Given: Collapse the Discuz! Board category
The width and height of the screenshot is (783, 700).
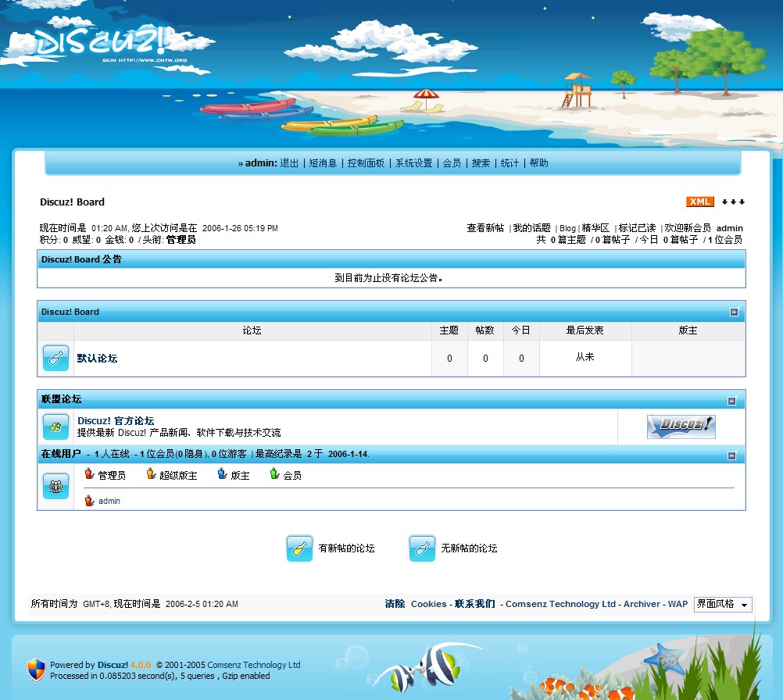Looking at the screenshot, I should coord(734,312).
